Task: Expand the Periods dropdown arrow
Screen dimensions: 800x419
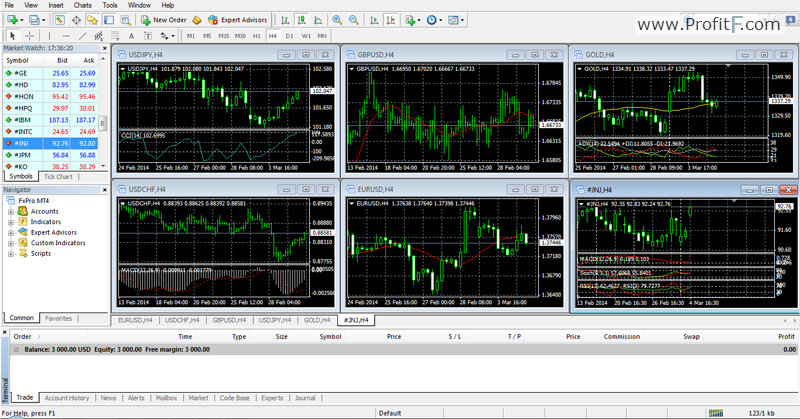Action: [x=441, y=20]
